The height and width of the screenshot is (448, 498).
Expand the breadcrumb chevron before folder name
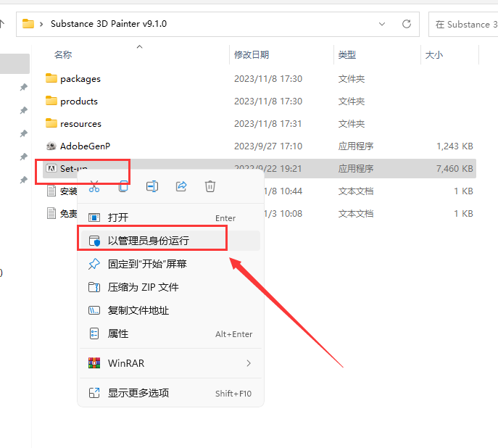tap(41, 24)
